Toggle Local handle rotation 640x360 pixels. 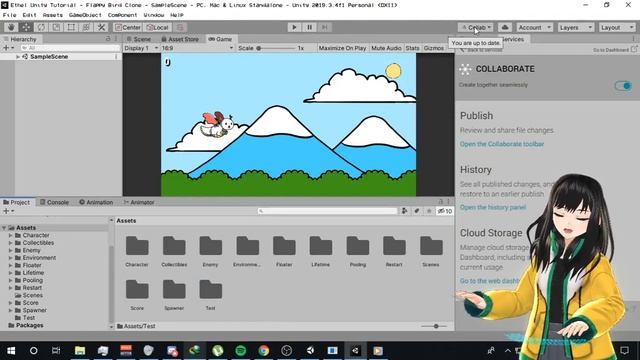(x=158, y=27)
